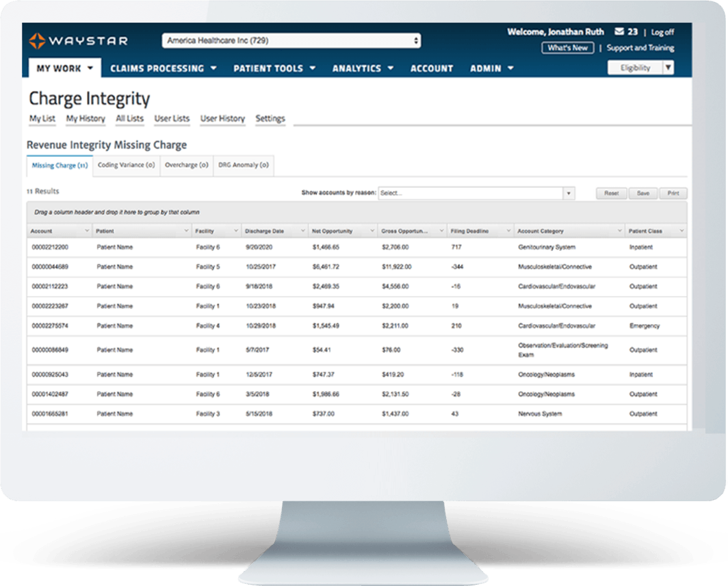This screenshot has width=728, height=586.
Task: Open Support and Training
Action: pos(641,48)
